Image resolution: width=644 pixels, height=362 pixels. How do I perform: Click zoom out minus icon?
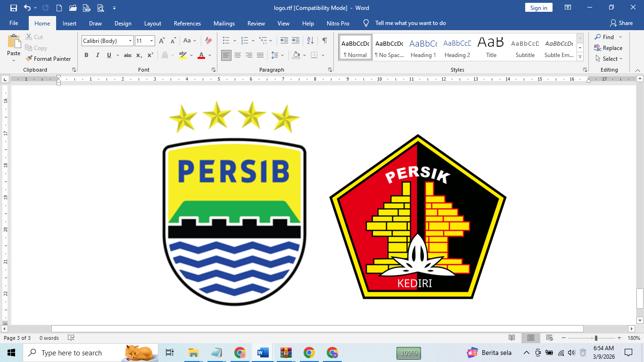[x=563, y=338]
